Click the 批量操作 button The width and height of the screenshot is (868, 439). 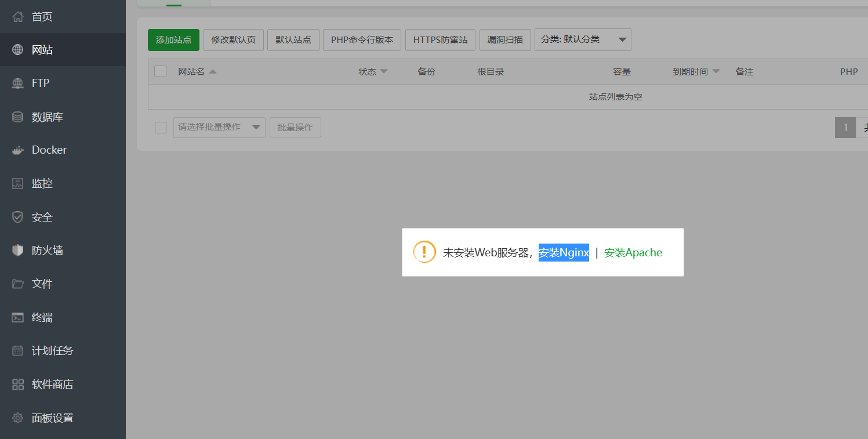coord(295,127)
